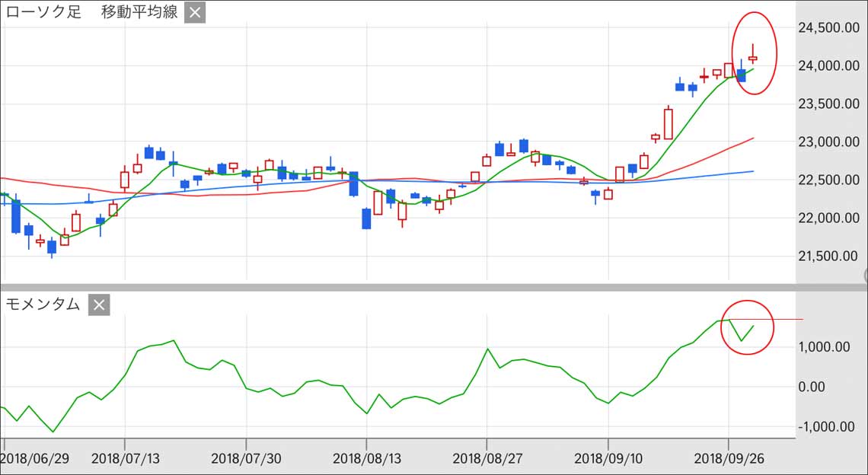Pick the 2018/06/29 date label
Image resolution: width=868 pixels, height=475 pixels.
pyautogui.click(x=35, y=459)
